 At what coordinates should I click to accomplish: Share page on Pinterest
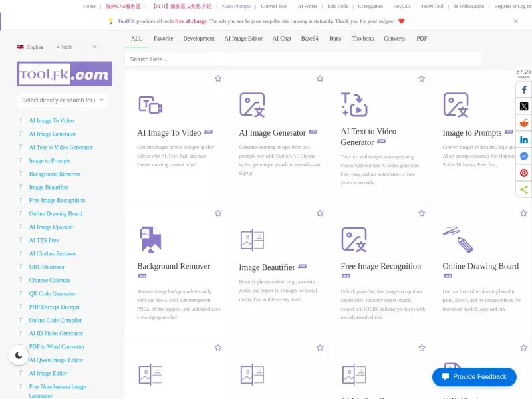click(x=524, y=173)
